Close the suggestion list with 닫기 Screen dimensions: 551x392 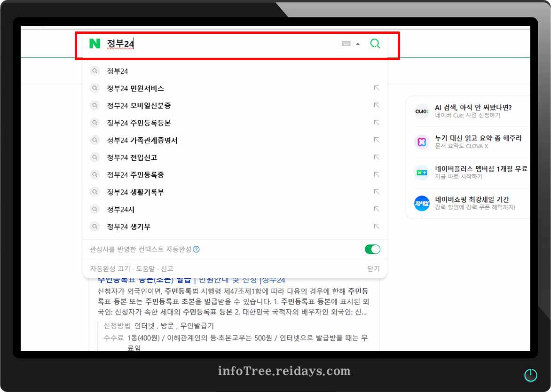(374, 268)
